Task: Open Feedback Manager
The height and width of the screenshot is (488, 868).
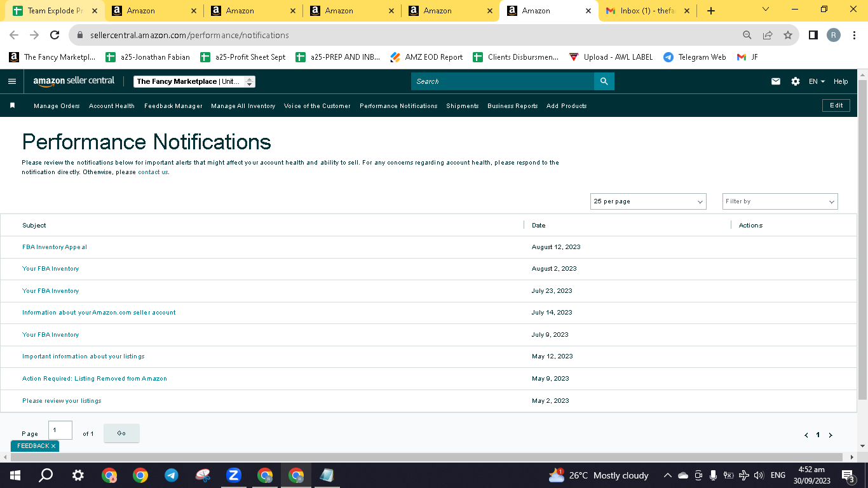Action: (173, 106)
